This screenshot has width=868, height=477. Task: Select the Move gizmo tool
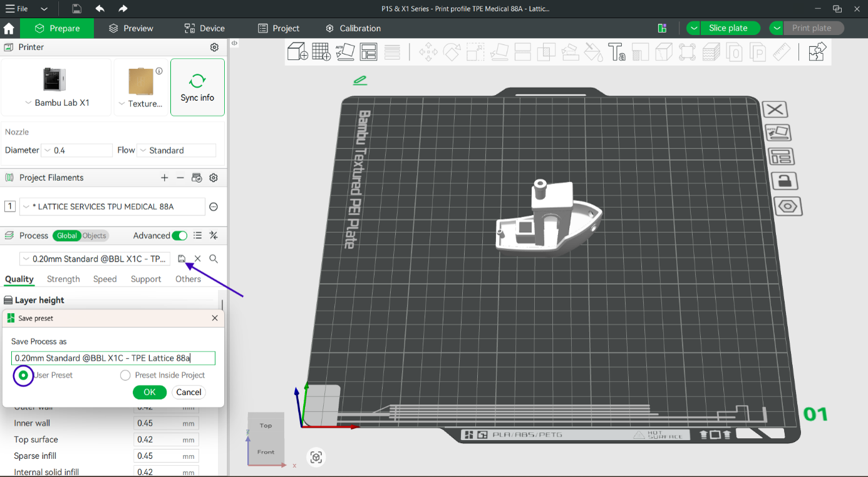pyautogui.click(x=428, y=51)
